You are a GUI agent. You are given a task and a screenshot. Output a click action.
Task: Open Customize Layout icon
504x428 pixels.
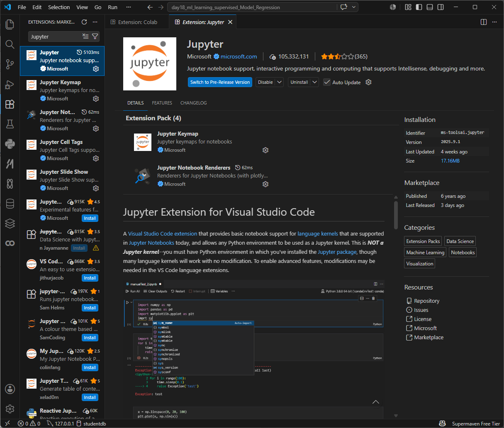tap(408, 7)
